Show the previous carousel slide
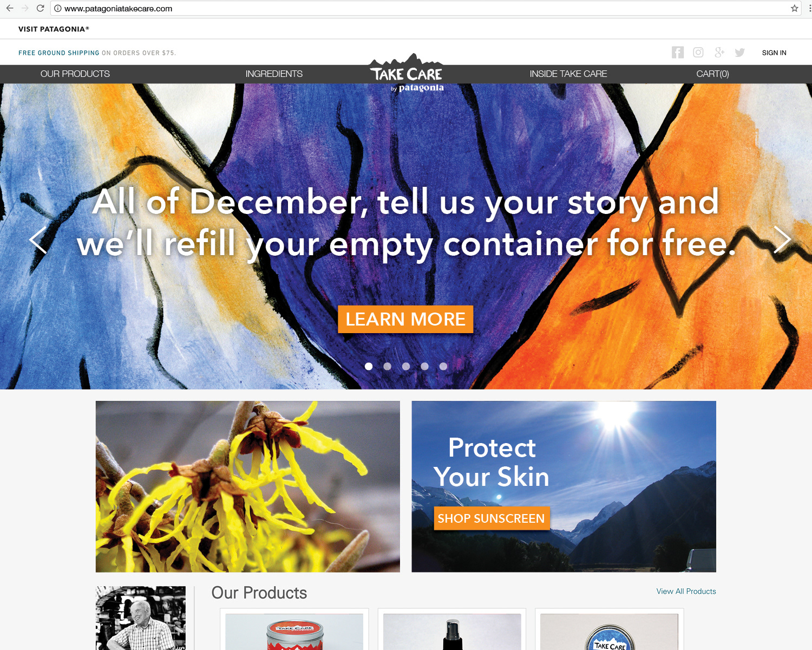 coord(38,239)
